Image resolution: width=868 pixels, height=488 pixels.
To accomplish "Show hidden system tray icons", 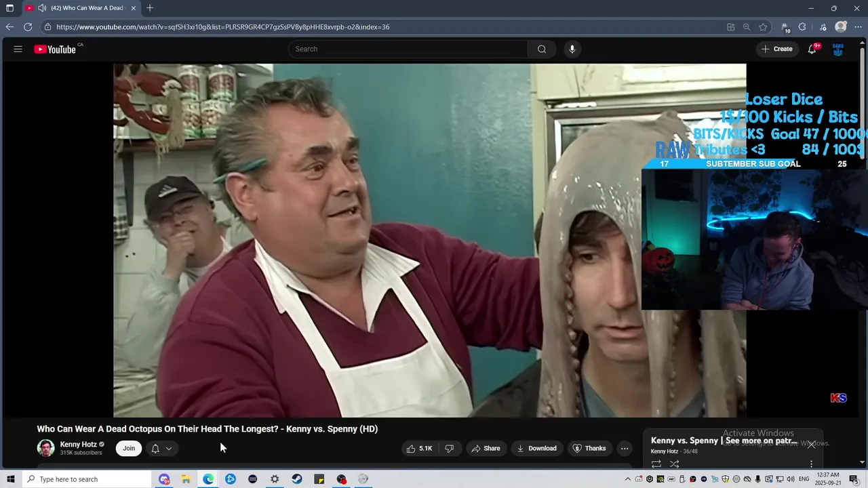I will pyautogui.click(x=628, y=479).
